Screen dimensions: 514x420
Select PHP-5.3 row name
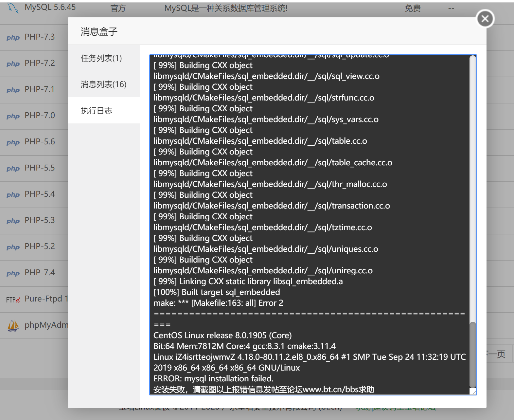40,220
